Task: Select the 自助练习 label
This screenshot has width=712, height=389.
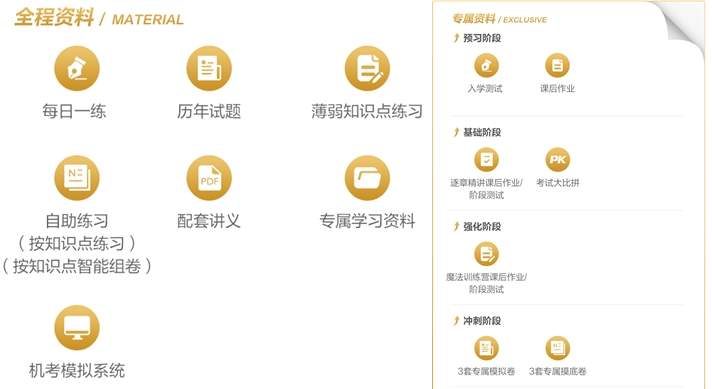Action: click(77, 221)
